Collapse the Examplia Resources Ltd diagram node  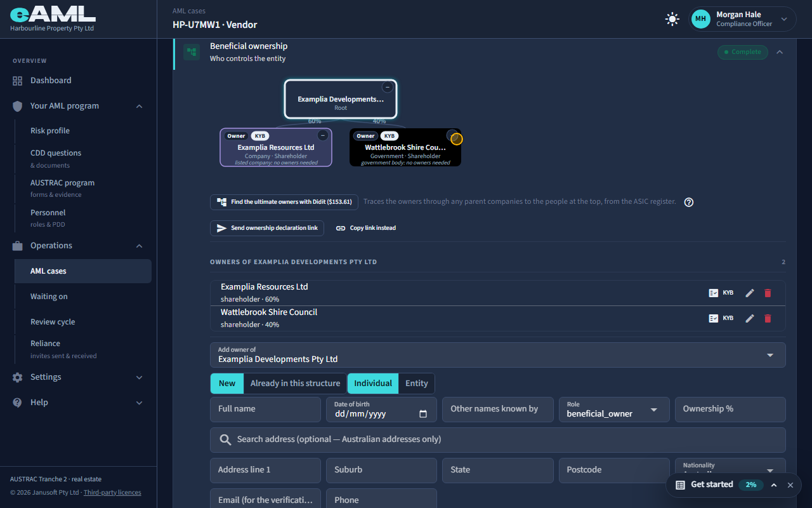click(323, 135)
